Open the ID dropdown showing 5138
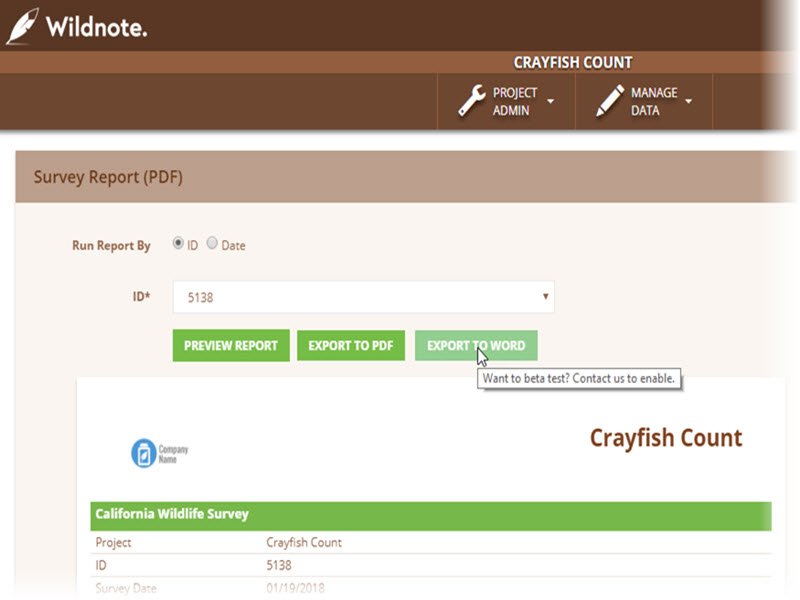Viewport: 800px width, 600px height. pyautogui.click(x=363, y=297)
